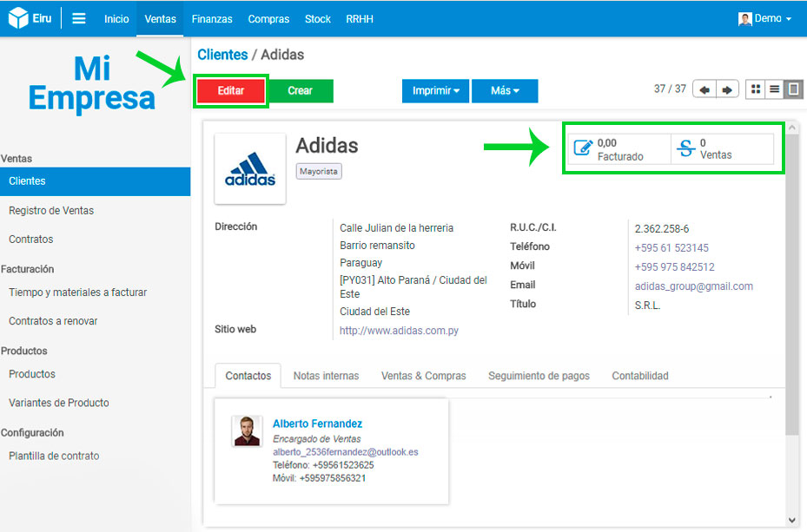Click the Mi Empresa company logo

[x=91, y=83]
